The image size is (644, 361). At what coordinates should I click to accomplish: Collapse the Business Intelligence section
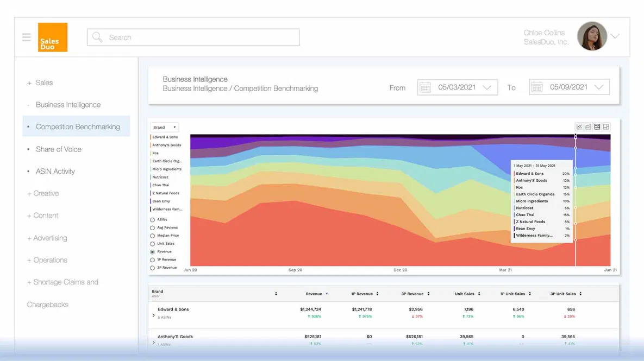[x=64, y=105]
